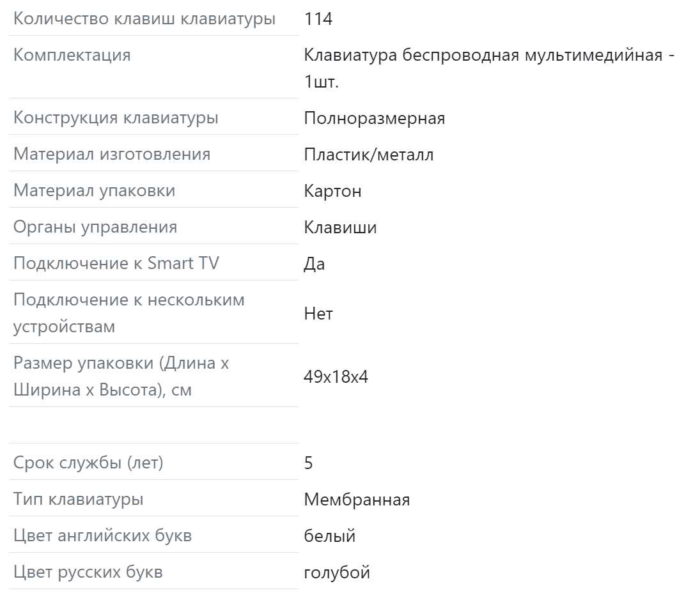Click the 'Цвет английских букв' label

(102, 535)
